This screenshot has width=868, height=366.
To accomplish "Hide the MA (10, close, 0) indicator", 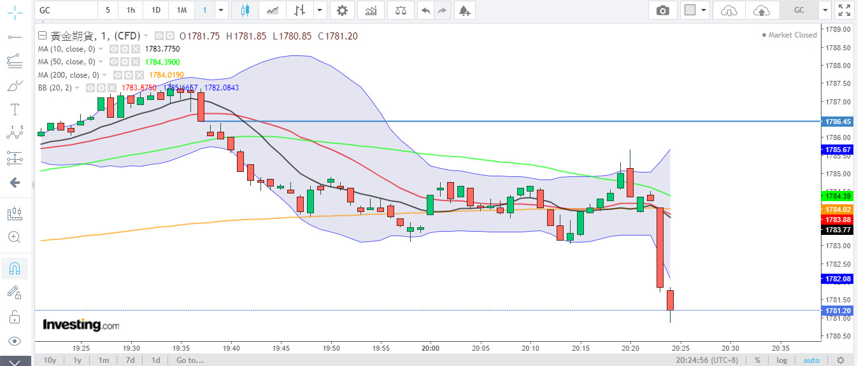I will point(113,48).
